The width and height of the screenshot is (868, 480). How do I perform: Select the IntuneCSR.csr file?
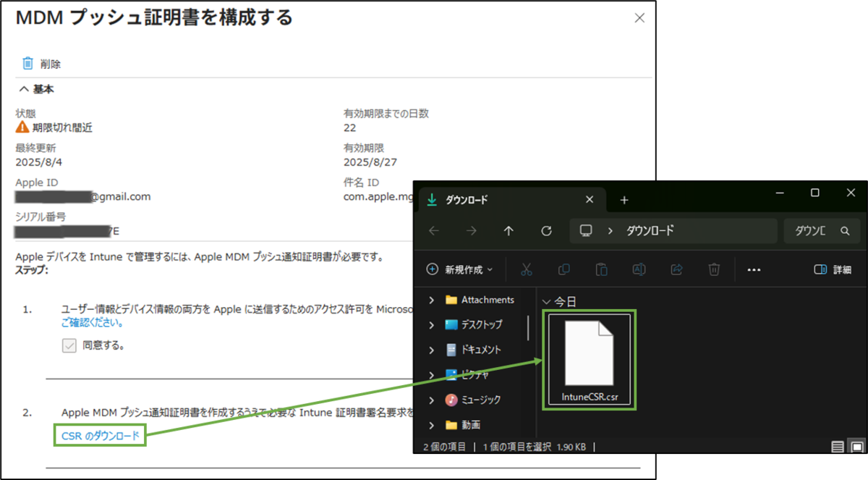coord(590,361)
